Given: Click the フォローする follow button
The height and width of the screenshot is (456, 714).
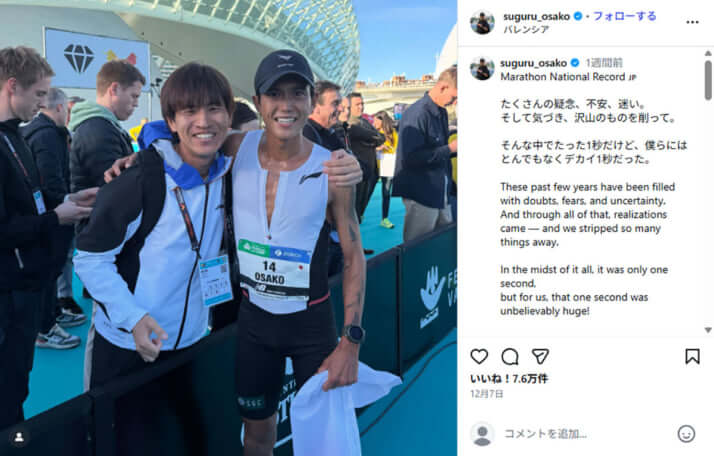Looking at the screenshot, I should point(625,16).
